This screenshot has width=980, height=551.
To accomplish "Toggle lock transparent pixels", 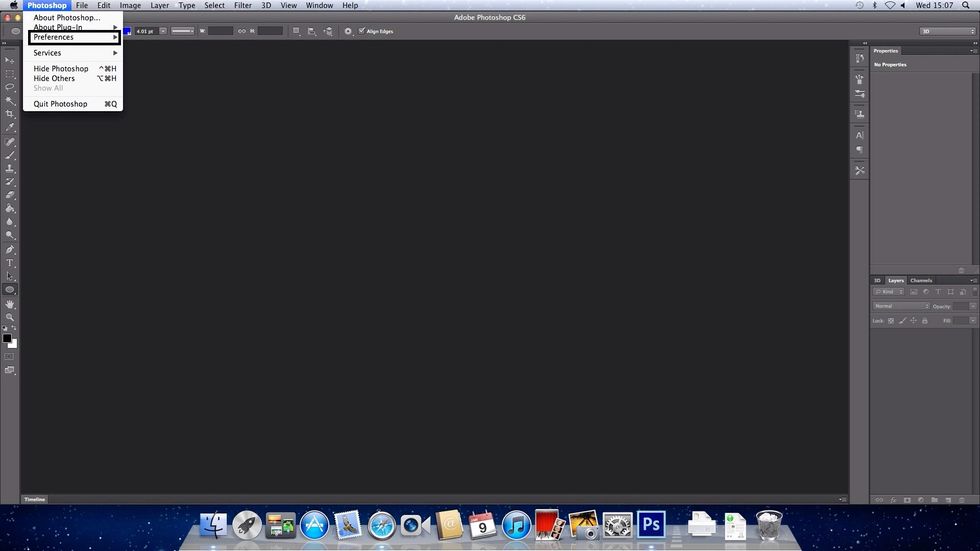I will click(891, 320).
